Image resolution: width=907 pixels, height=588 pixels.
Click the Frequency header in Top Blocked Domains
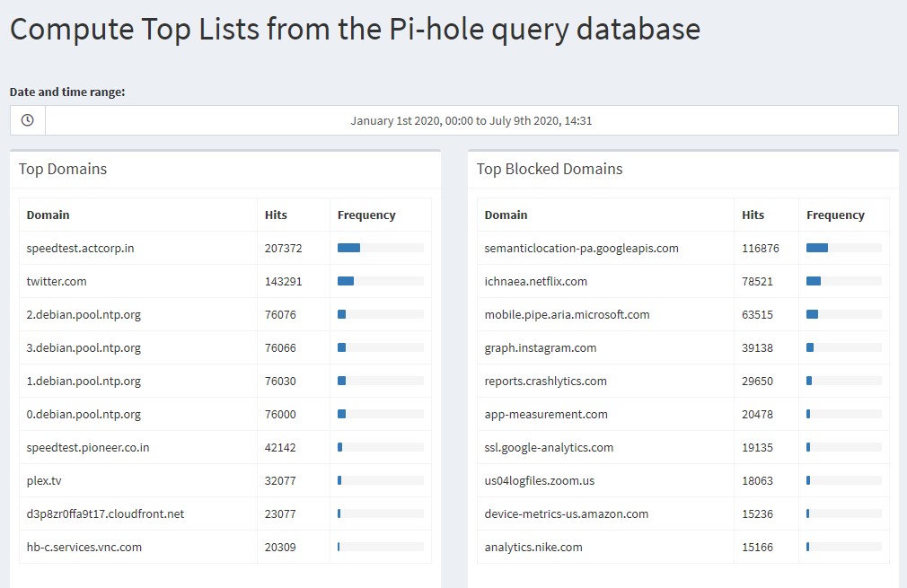[835, 215]
